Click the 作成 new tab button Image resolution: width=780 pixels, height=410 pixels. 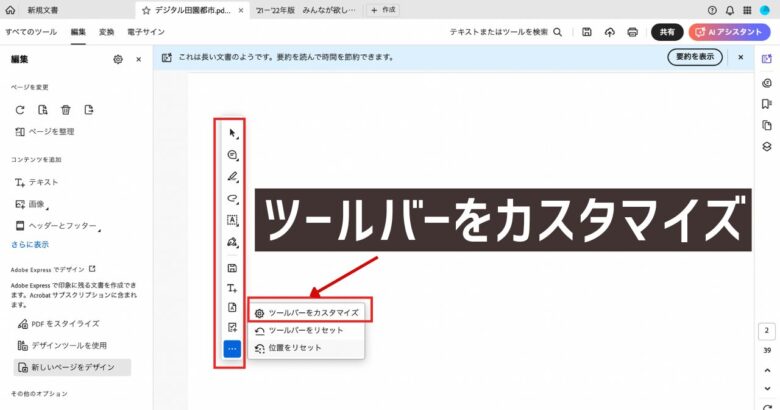[383, 10]
